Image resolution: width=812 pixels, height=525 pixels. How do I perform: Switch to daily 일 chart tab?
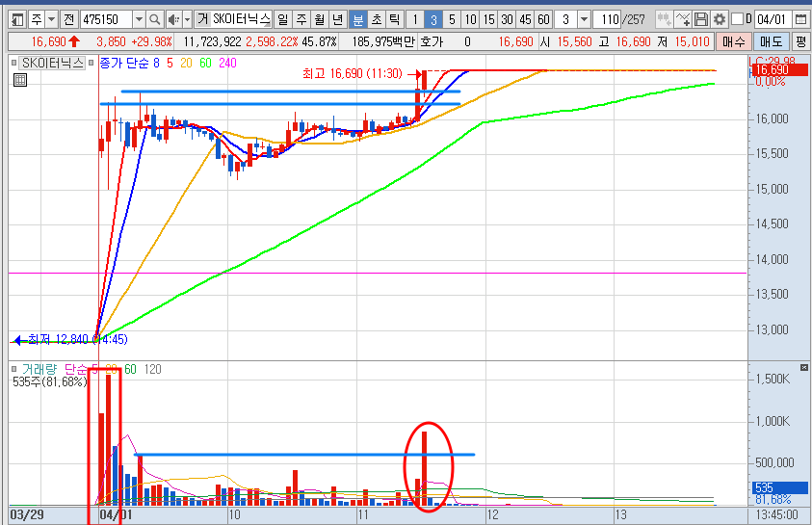coord(282,19)
